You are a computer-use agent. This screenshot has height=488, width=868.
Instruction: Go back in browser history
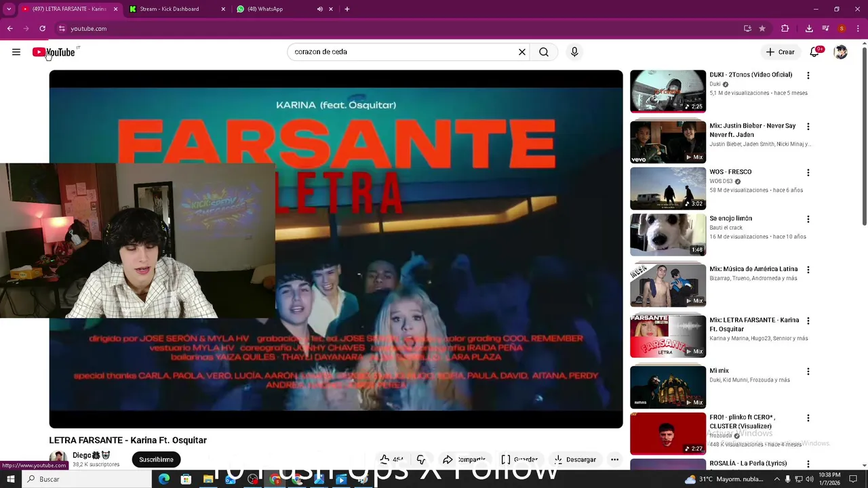9,28
